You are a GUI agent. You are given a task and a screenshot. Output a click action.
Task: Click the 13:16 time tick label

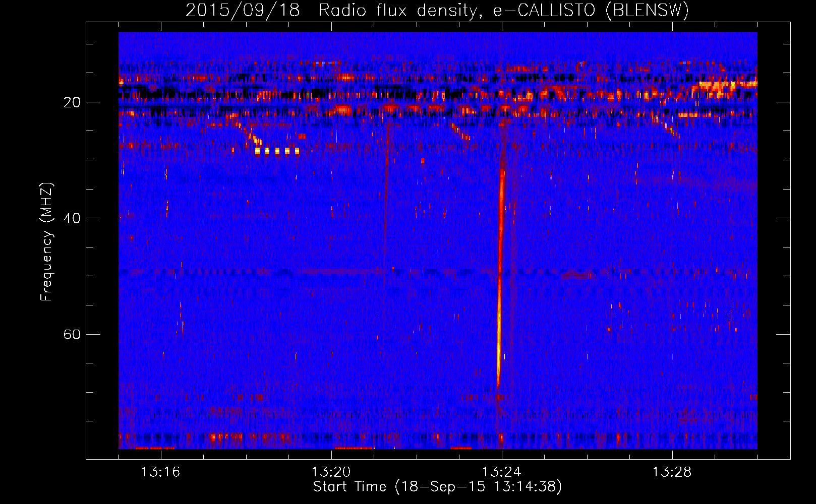click(160, 472)
